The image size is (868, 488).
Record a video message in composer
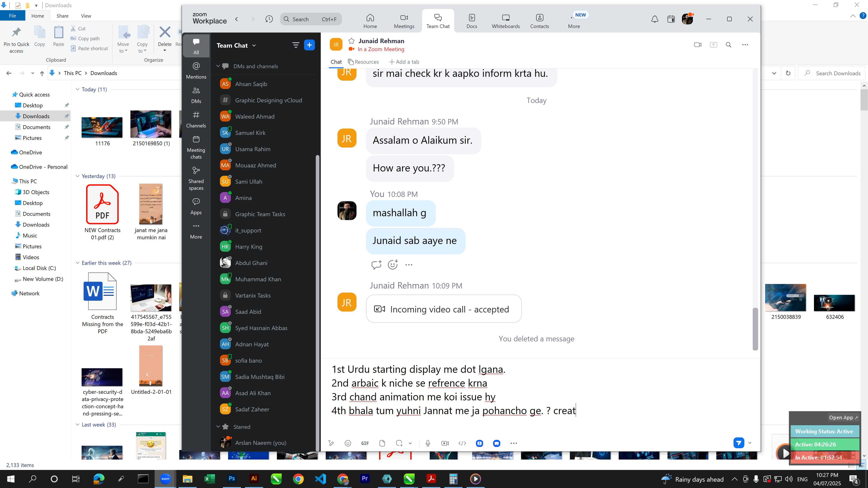tap(445, 443)
